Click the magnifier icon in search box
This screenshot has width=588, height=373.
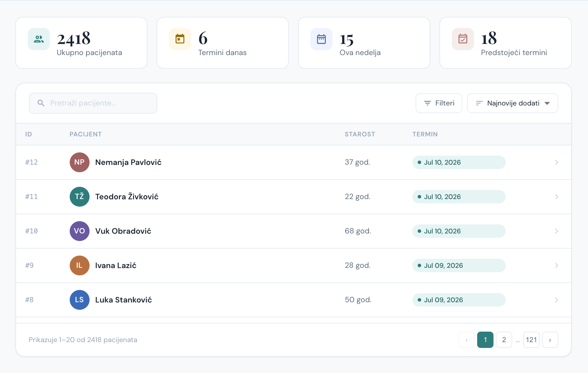pos(41,103)
